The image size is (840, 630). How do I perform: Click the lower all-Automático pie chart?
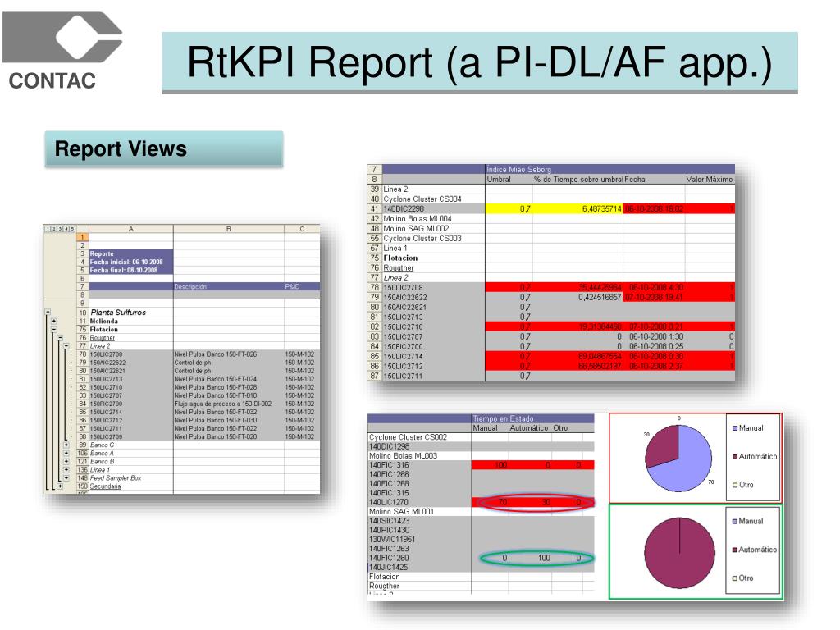pos(679,552)
